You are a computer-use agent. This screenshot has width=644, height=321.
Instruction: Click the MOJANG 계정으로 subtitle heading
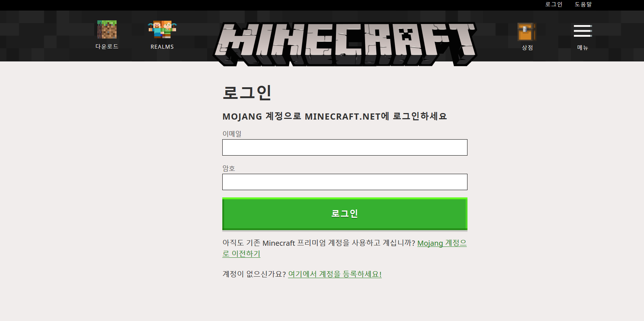(x=335, y=116)
